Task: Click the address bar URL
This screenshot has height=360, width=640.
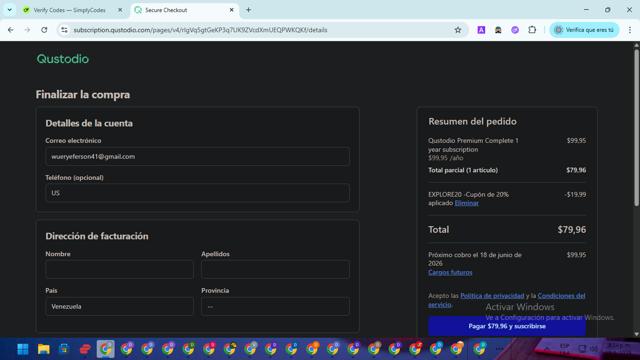Action: (x=200, y=30)
